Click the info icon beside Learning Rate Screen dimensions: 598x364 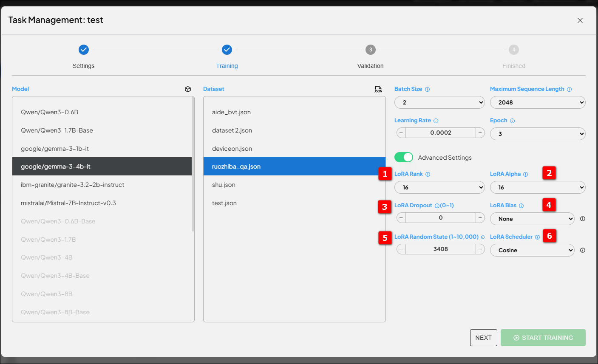click(x=436, y=121)
